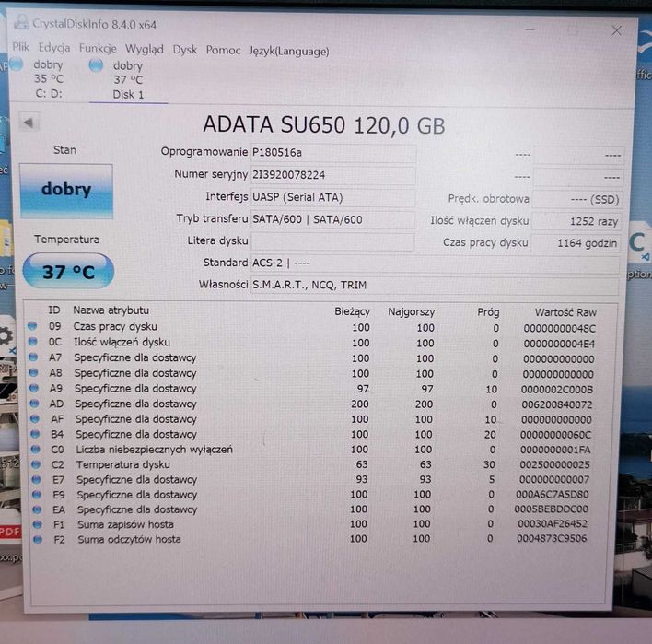The width and height of the screenshot is (652, 644).
Task: Select the Liczba niebezpiecznych wyłączeń row
Action: coord(312,450)
